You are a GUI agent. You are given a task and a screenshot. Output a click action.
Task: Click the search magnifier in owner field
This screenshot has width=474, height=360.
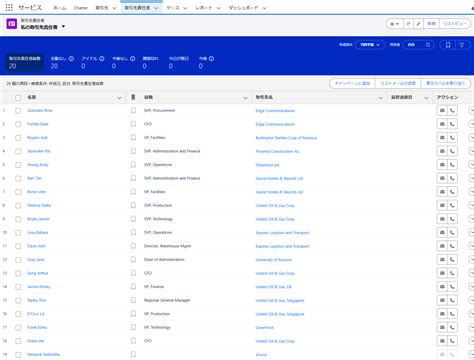pos(428,45)
